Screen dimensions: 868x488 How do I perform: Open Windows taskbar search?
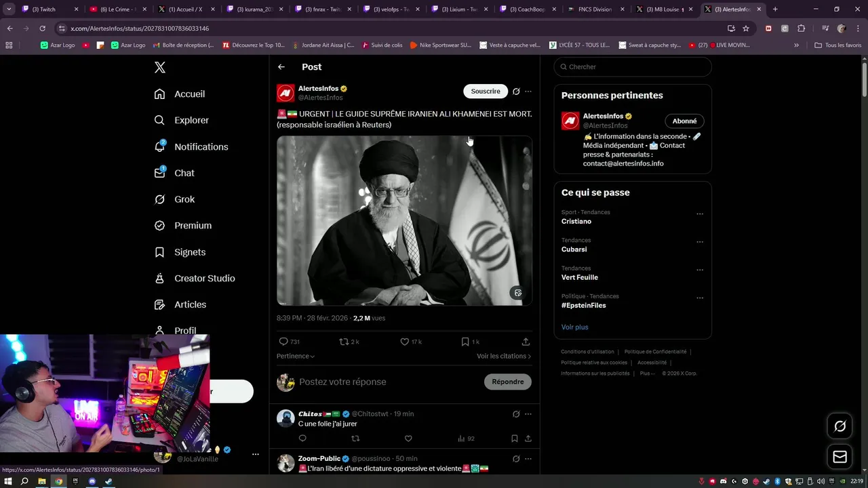pos(24,481)
